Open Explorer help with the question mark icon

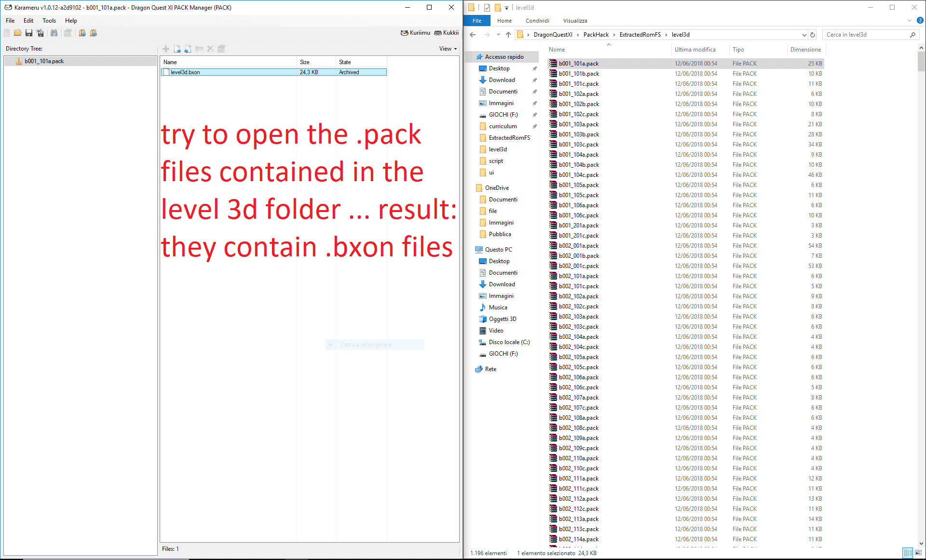(920, 21)
